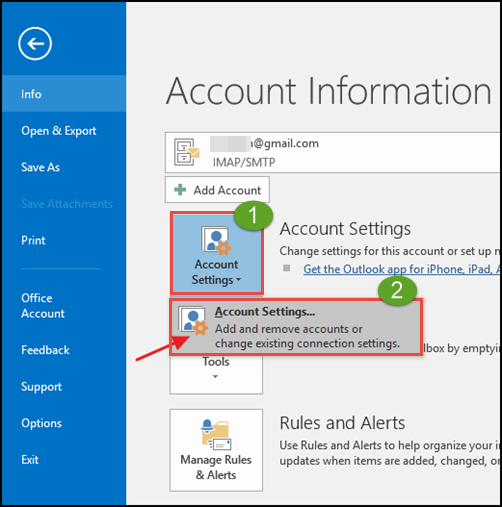Viewport: 502px width, 507px height.
Task: Select the Info tab in sidebar
Action: click(x=64, y=94)
